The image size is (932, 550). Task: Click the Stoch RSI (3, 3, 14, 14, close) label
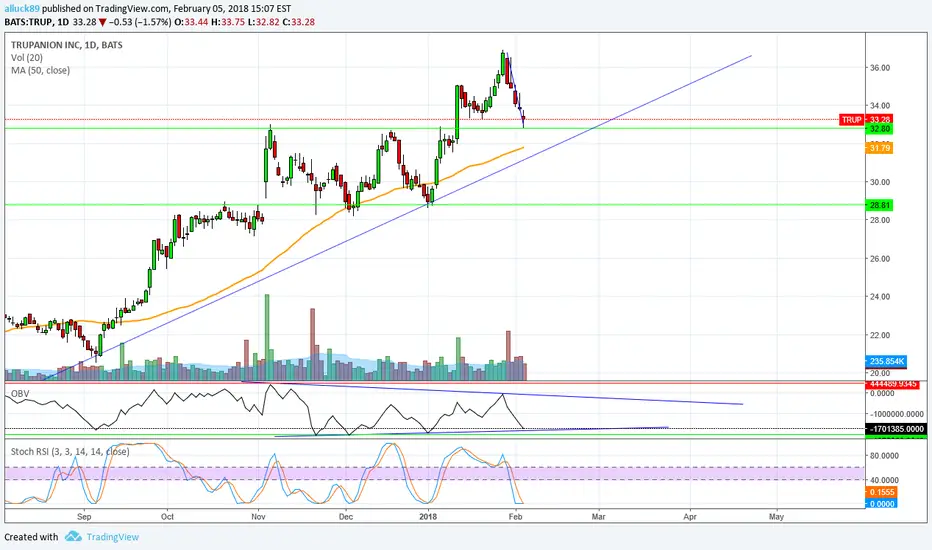70,451
